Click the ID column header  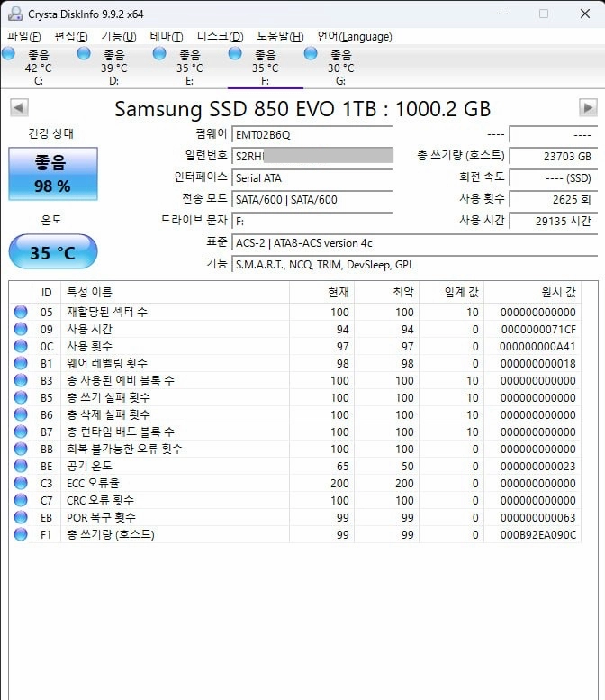tap(47, 293)
